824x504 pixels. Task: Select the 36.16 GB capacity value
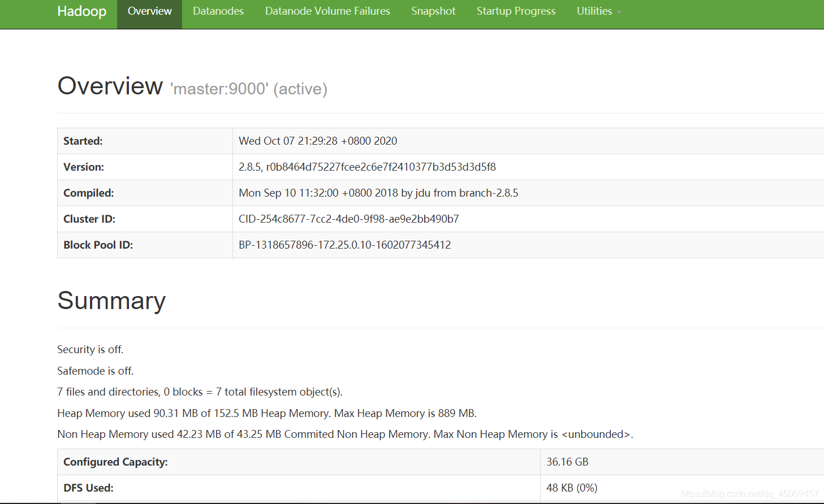[567, 462]
